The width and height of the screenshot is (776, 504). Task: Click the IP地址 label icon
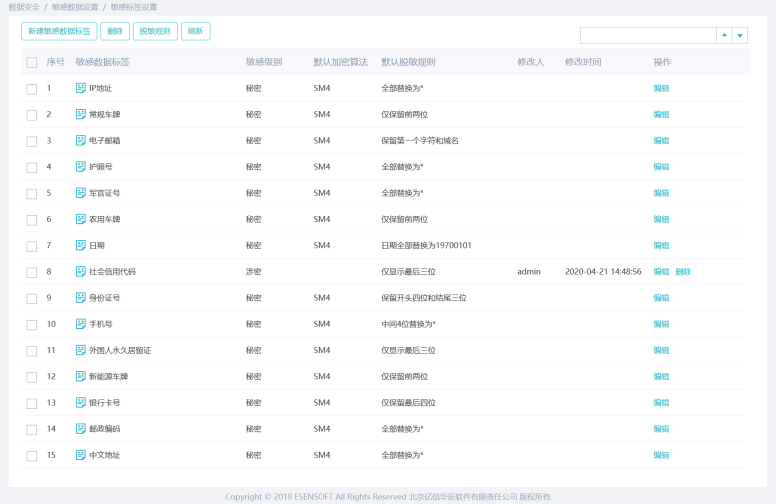pos(81,88)
